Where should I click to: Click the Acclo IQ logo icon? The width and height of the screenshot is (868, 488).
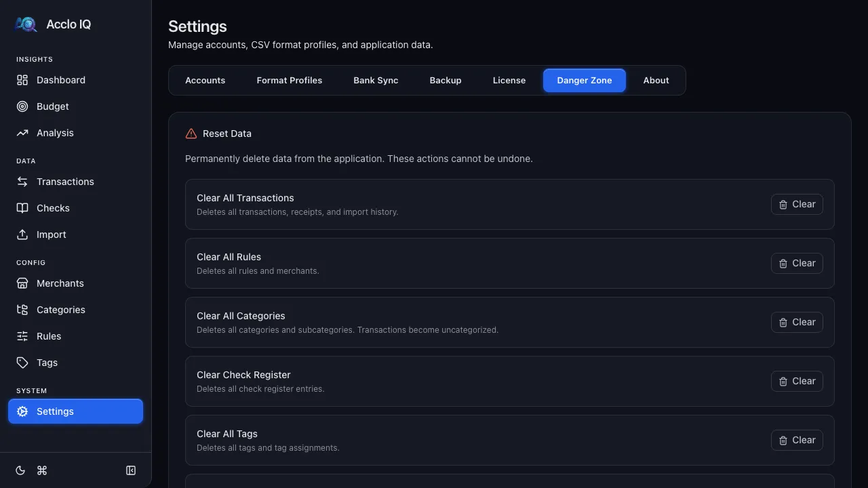pyautogui.click(x=26, y=24)
